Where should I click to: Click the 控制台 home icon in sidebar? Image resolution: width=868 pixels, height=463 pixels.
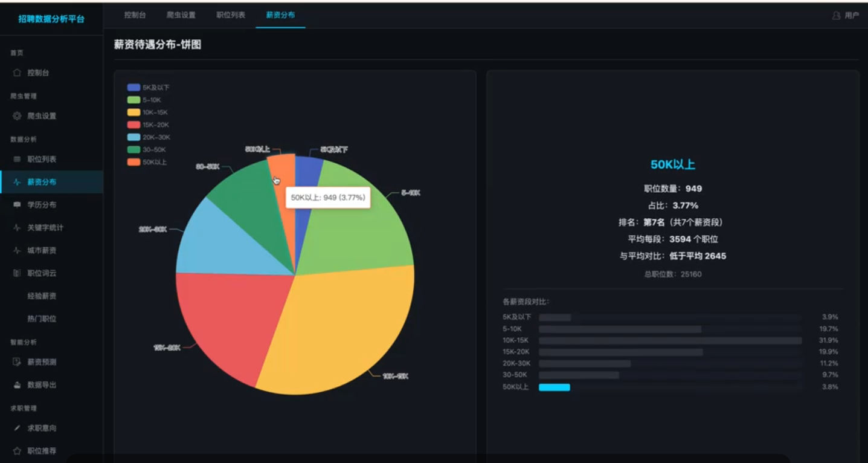pyautogui.click(x=17, y=73)
